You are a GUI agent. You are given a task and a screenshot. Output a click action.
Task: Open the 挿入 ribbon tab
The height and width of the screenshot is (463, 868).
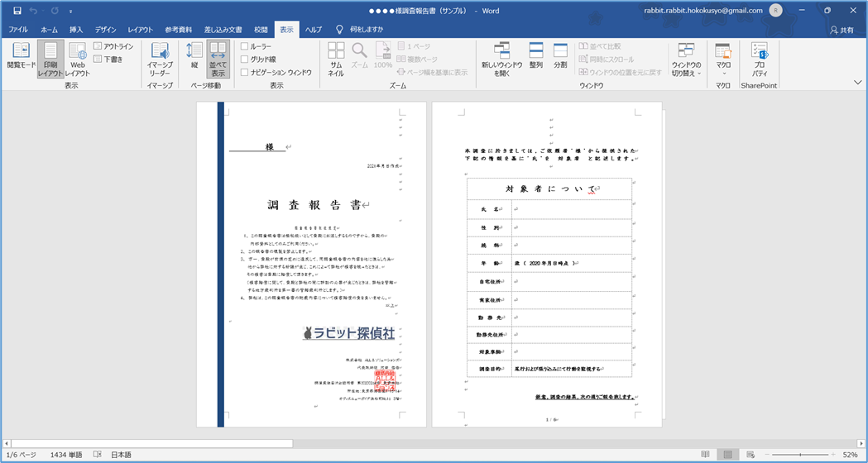[76, 30]
